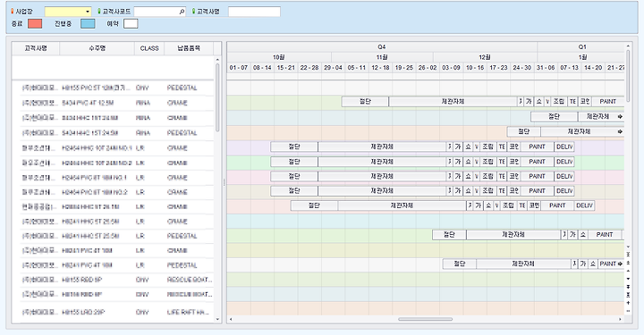Click 제관자체 bar in H2464 PVC NO.1 row

click(382, 176)
